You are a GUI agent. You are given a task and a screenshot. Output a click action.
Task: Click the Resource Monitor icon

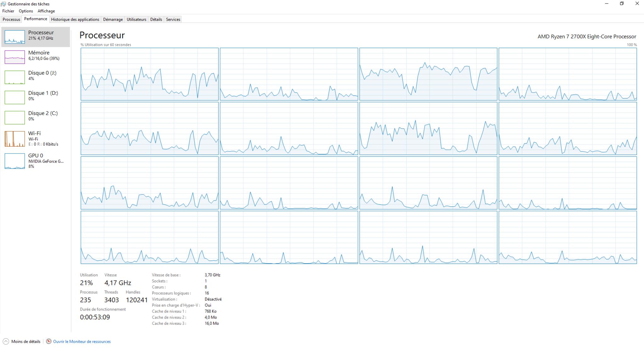pos(49,341)
